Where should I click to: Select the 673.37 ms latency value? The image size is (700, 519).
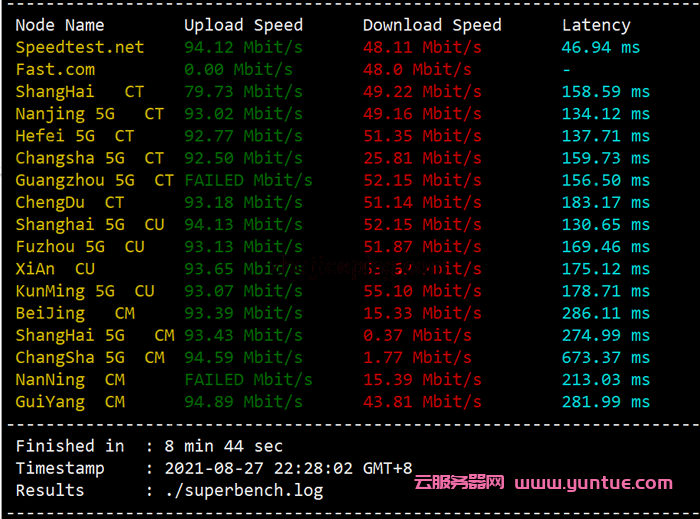coord(606,357)
